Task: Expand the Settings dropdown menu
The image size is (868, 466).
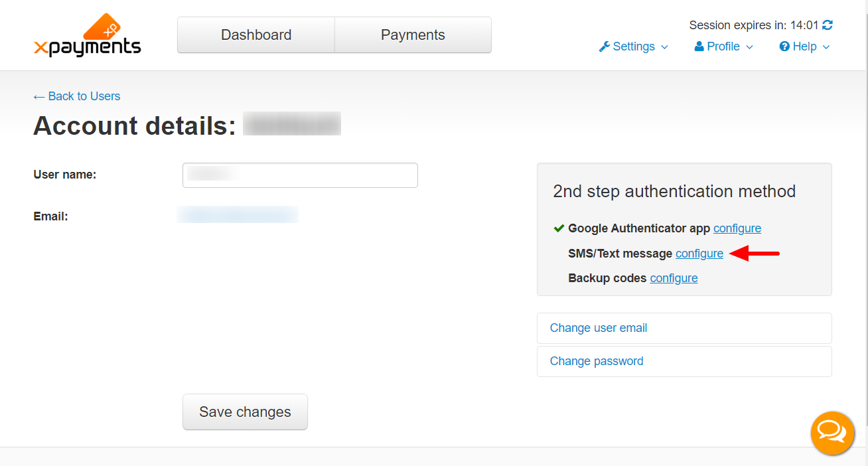Action: pos(634,46)
